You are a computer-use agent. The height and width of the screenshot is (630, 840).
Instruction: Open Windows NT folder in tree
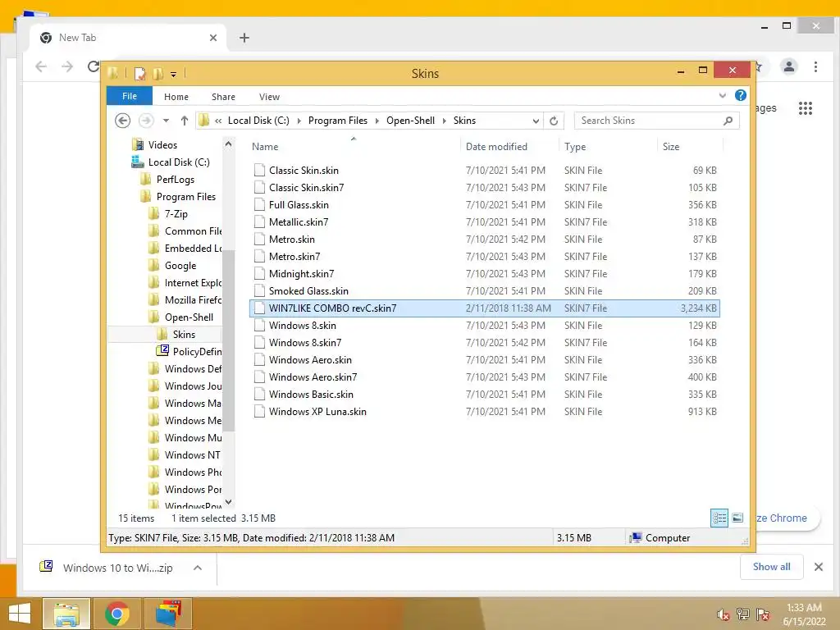(x=192, y=454)
